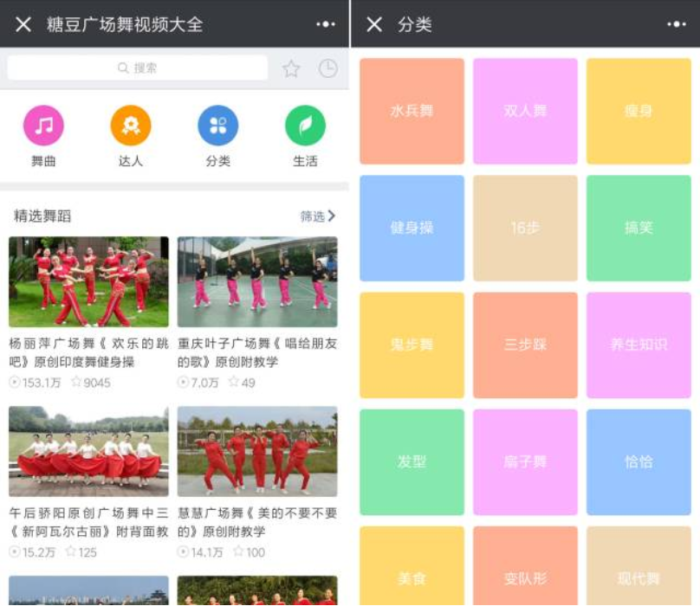This screenshot has width=700, height=606.
Task: Play the 重庆叶子广场舞 video thumbnail
Action: [257, 281]
